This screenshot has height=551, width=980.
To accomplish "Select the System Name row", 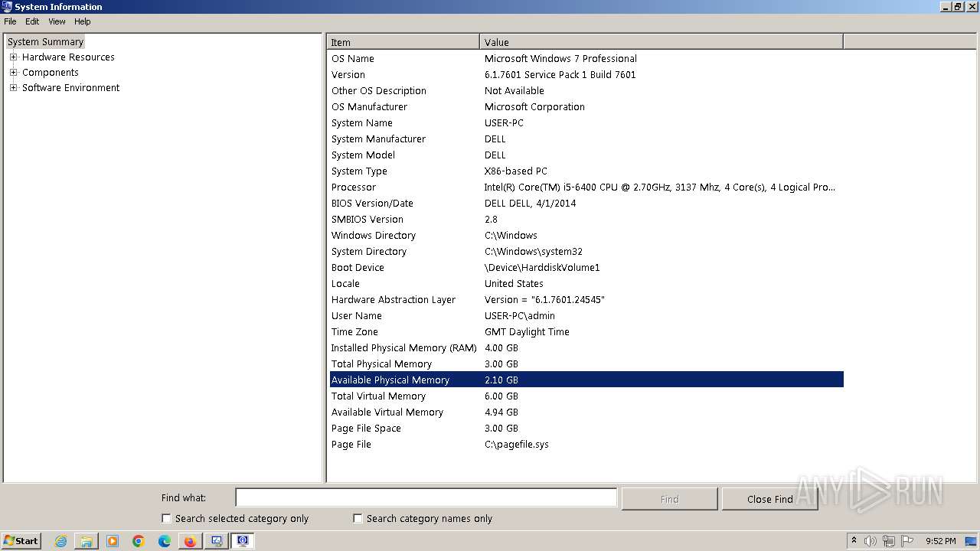I will point(586,123).
